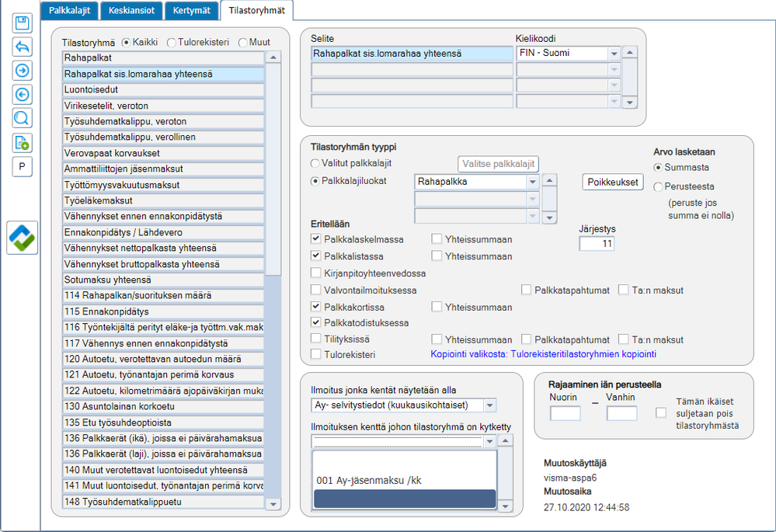
Task: Select Luontoisedut in the list
Action: [x=163, y=89]
